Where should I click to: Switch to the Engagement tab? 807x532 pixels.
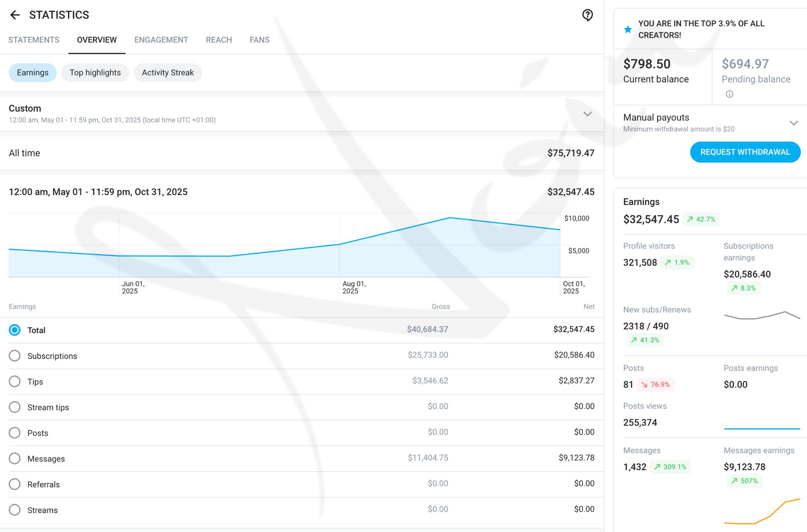161,40
